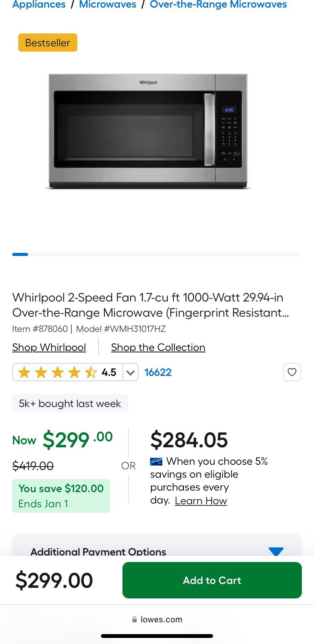Click the Bestseller badge
Image resolution: width=314 pixels, height=644 pixels.
pyautogui.click(x=47, y=43)
